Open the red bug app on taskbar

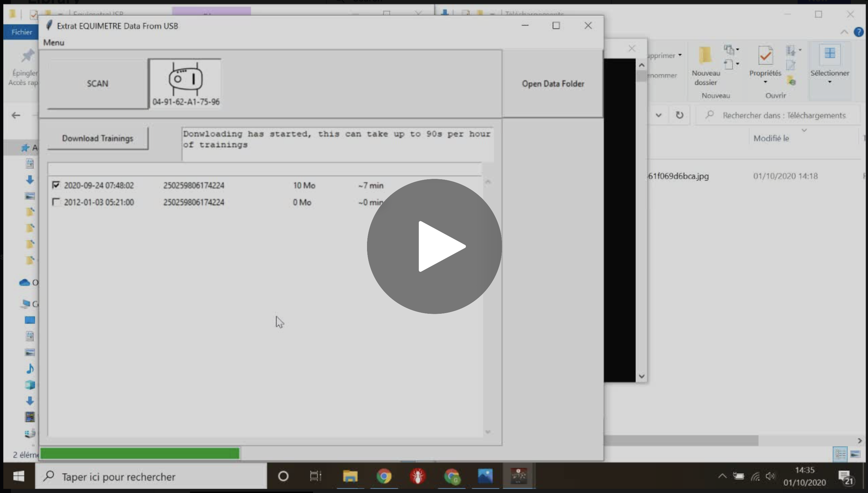coord(418,476)
